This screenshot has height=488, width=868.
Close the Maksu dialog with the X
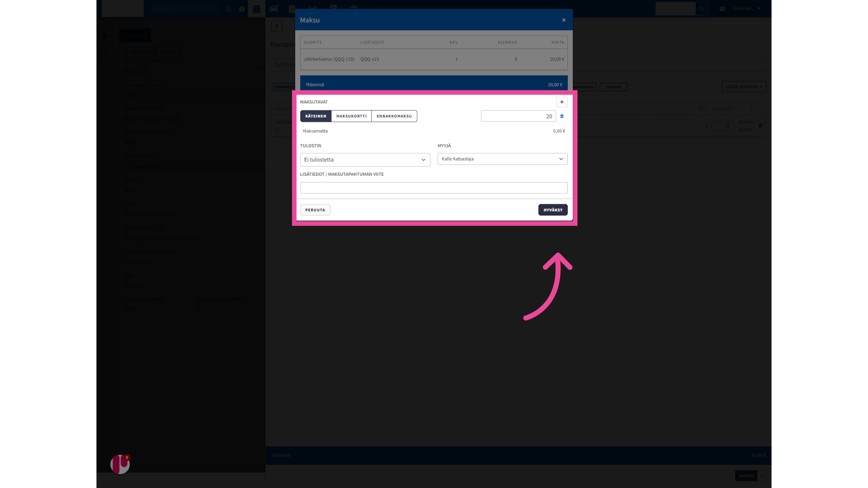(564, 20)
